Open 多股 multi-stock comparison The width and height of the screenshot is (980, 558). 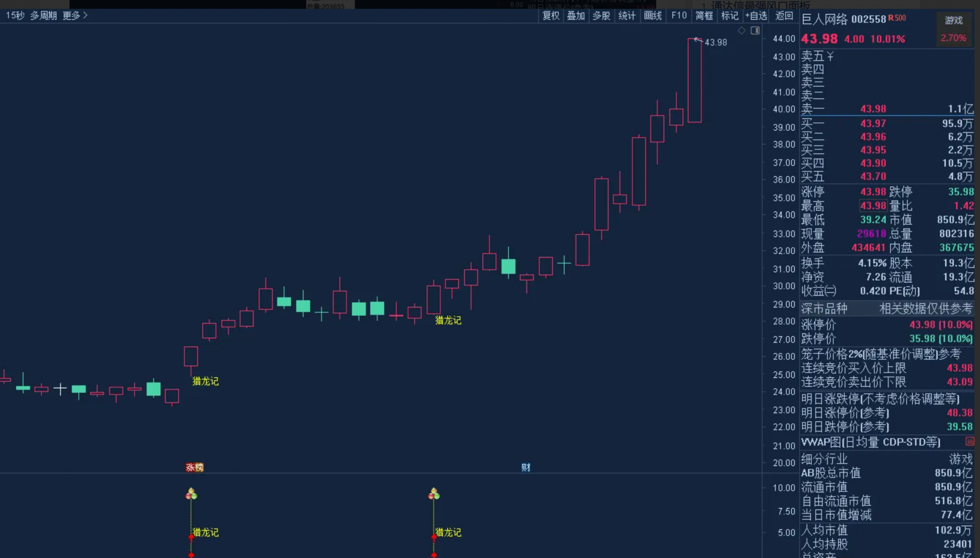pos(601,16)
